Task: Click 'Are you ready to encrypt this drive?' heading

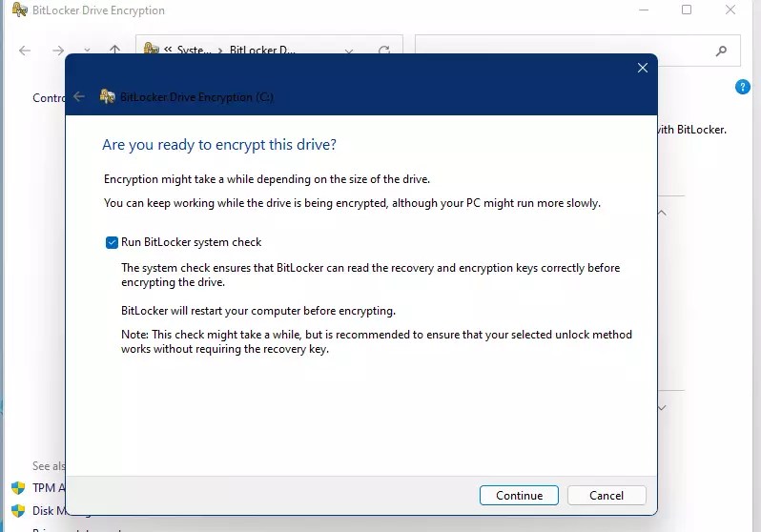Action: [x=219, y=145]
